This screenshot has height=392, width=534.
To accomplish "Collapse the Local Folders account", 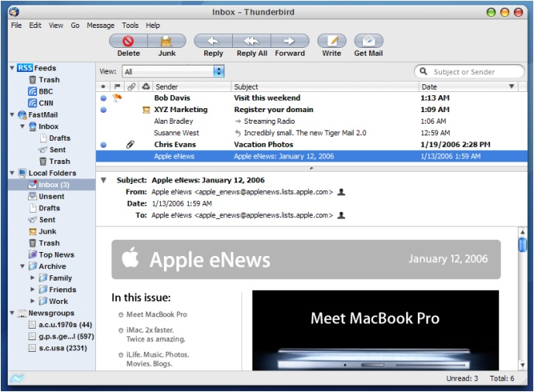I will [12, 173].
